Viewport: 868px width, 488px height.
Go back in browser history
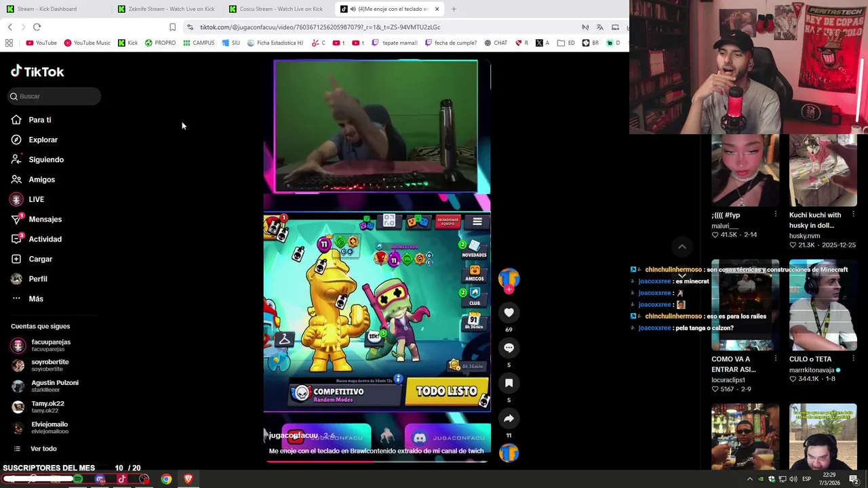9,27
